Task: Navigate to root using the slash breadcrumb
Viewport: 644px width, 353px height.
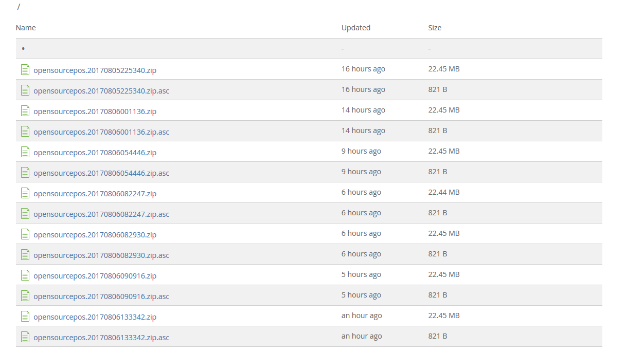Action: click(17, 7)
